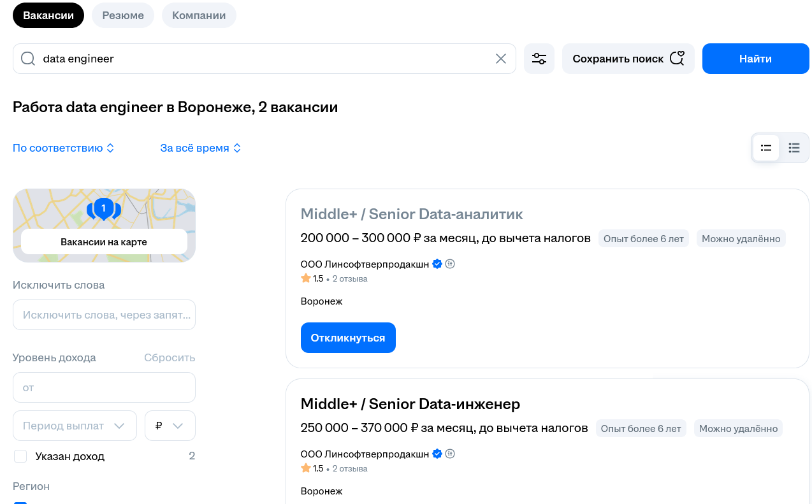This screenshot has width=812, height=504.
Task: Click round icon after Data-инженер employer badge
Action: click(450, 454)
